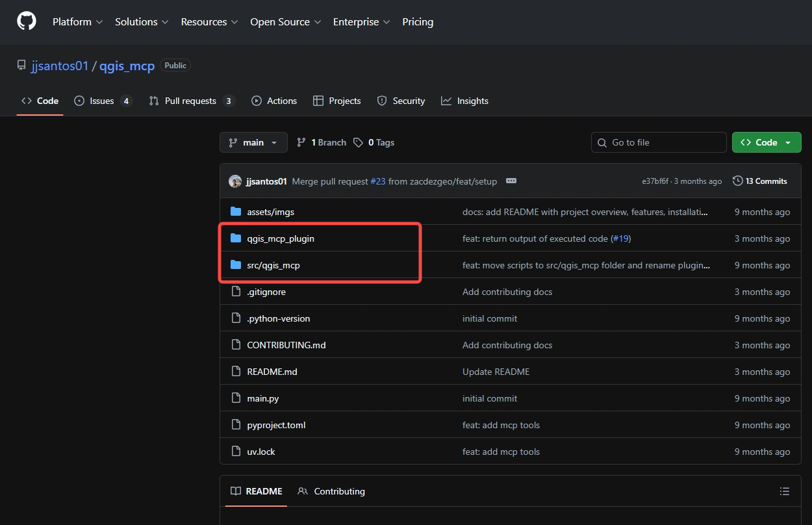The height and width of the screenshot is (525, 812).
Task: Open the #19 pull request link
Action: coord(621,238)
